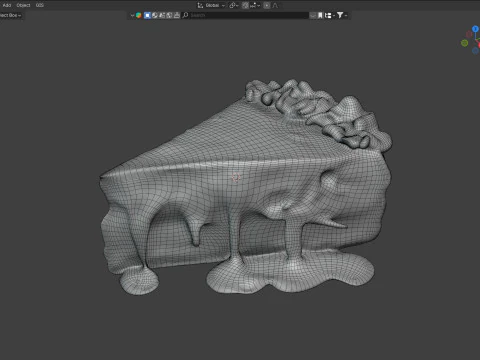Click the fifth filter icon before the magnifier
Viewport: 480px width, 360px height.
tap(177, 15)
